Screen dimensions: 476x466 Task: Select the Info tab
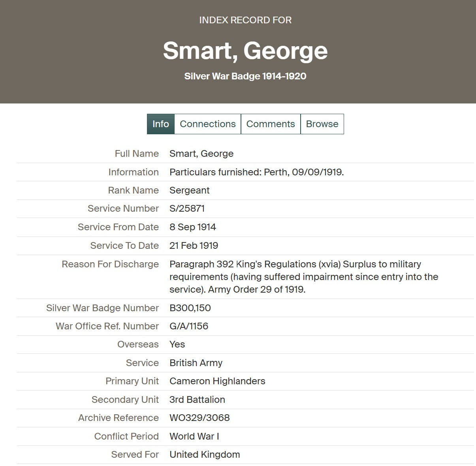(x=160, y=124)
